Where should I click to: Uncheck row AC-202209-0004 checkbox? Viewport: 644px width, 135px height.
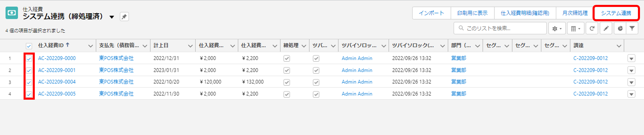click(29, 82)
